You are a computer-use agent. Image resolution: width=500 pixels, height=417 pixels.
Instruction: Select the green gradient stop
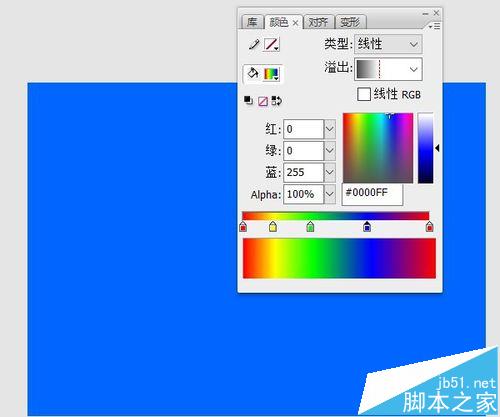[x=310, y=227]
